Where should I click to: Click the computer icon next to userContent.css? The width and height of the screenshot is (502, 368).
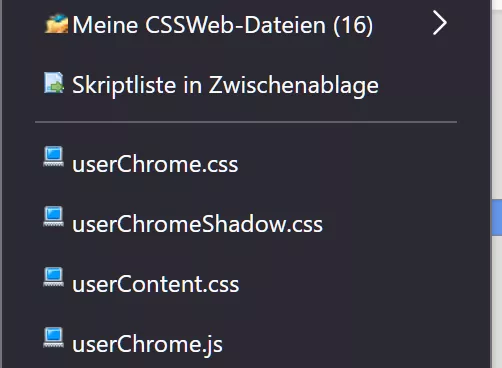(53, 277)
